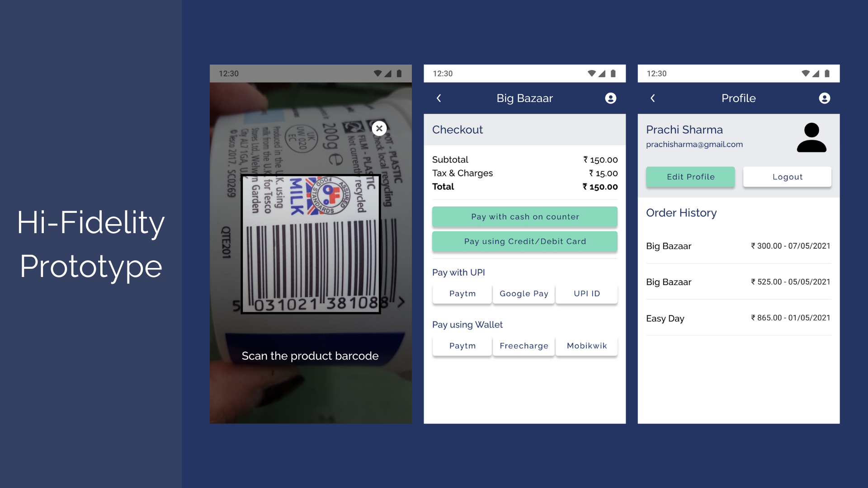This screenshot has height=488, width=868.
Task: Select Mobikwik wallet option
Action: coord(587,346)
